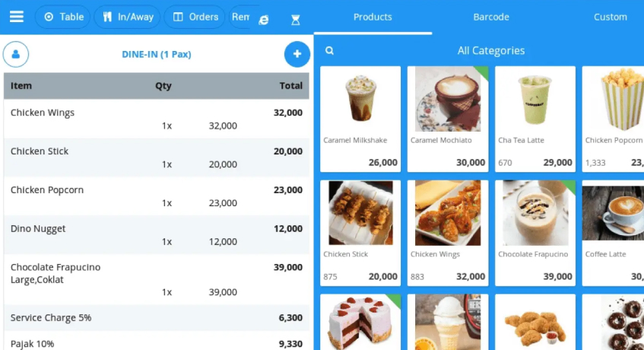
Task: Click the Internet Explorer-style browser icon
Action: tap(264, 20)
